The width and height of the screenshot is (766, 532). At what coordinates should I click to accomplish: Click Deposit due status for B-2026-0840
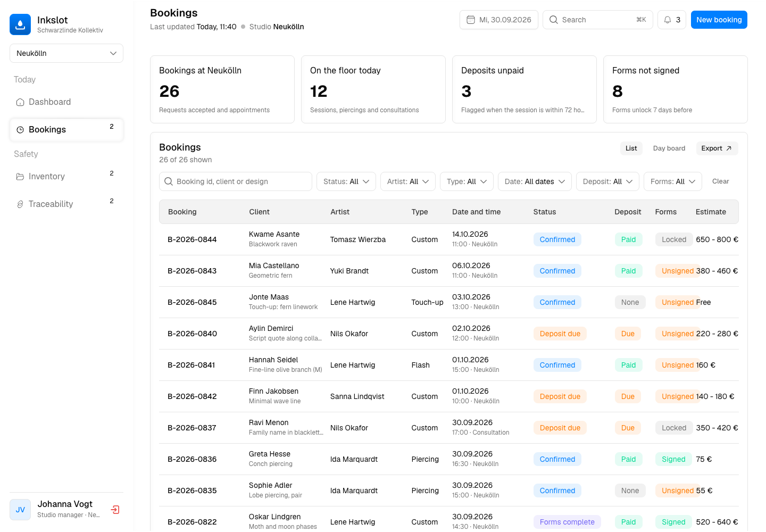(560, 334)
